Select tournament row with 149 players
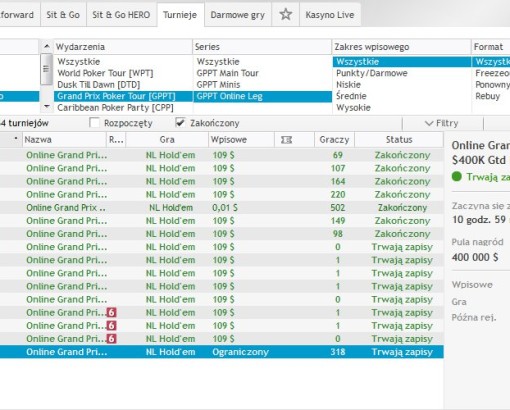This screenshot has width=510, height=410. pyautogui.click(x=222, y=221)
